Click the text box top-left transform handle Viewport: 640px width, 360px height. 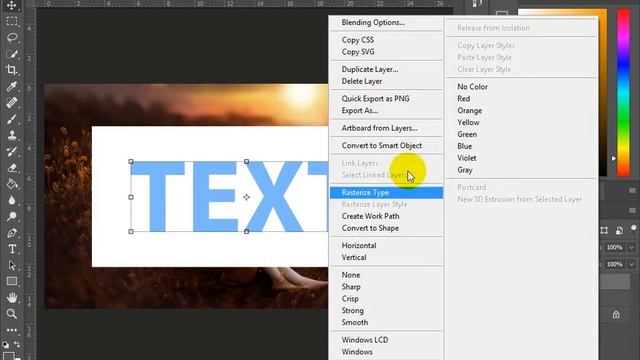tap(131, 162)
